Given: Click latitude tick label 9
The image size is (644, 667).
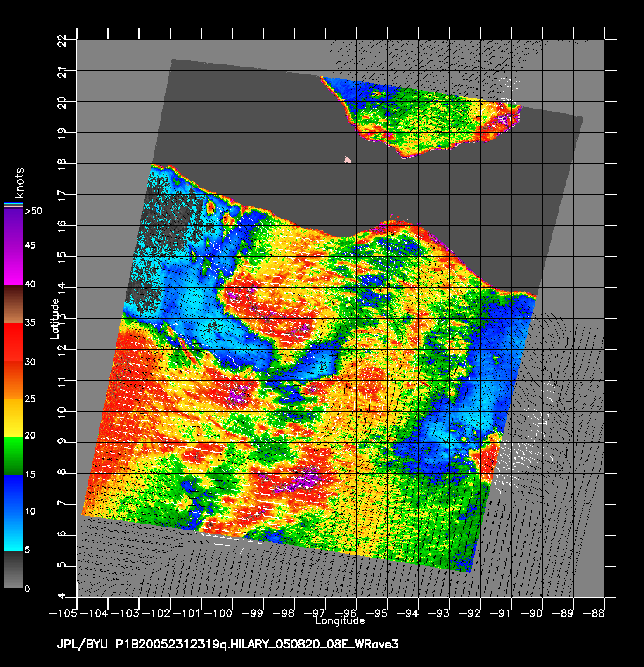Looking at the screenshot, I should point(62,441).
